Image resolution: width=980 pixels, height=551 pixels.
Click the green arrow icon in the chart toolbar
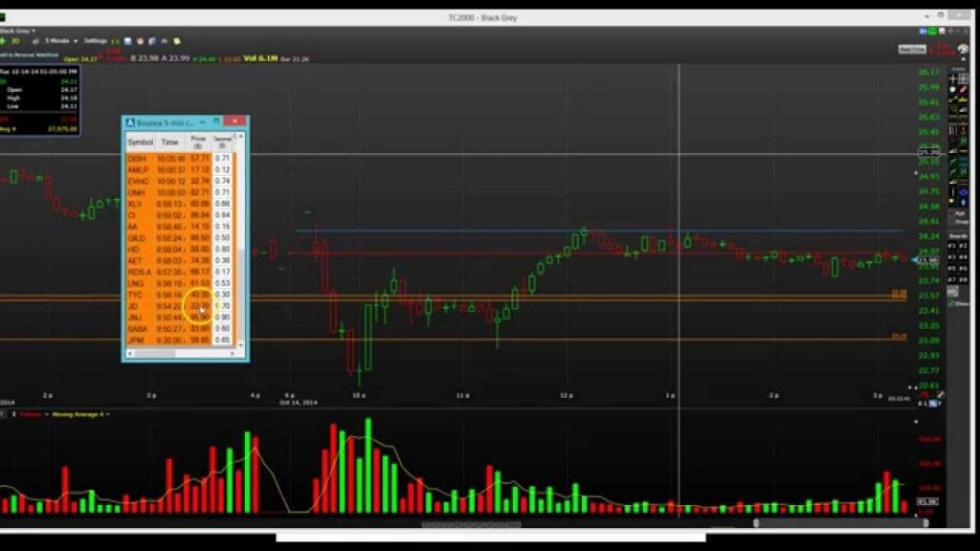(3, 41)
